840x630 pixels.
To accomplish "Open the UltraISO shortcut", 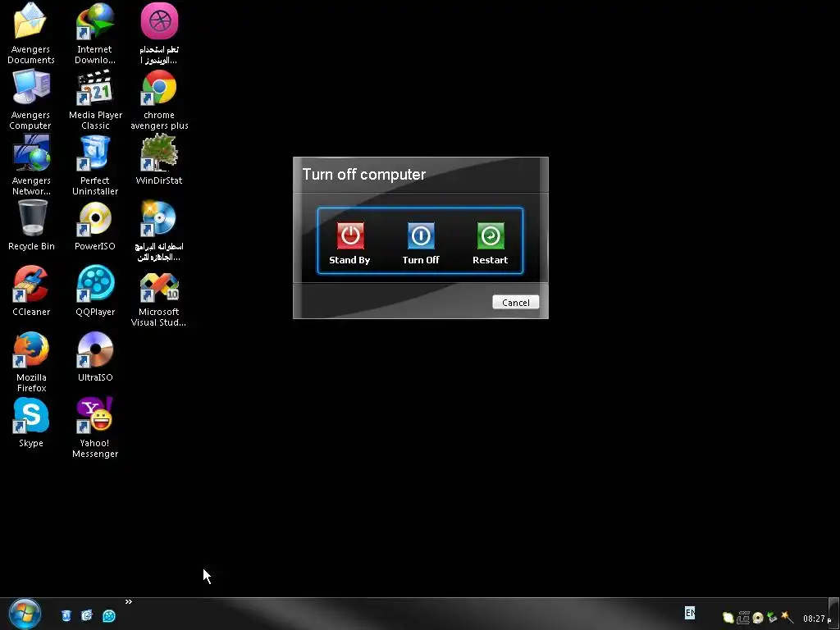I will (x=95, y=349).
